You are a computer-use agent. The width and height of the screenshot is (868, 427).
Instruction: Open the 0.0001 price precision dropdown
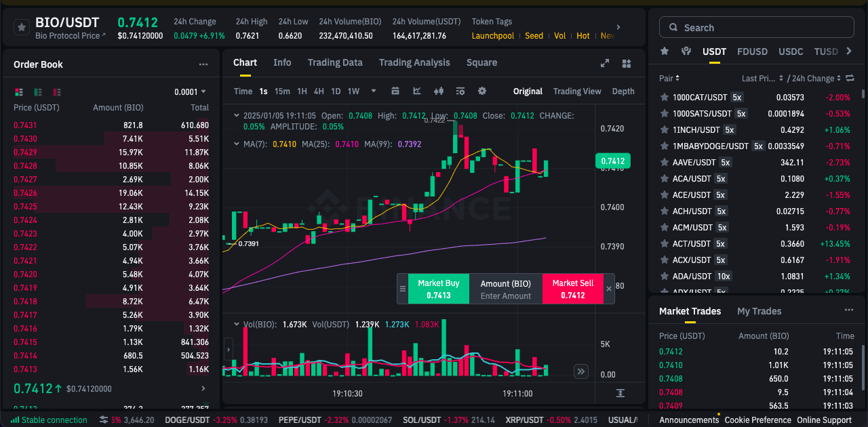pyautogui.click(x=191, y=91)
